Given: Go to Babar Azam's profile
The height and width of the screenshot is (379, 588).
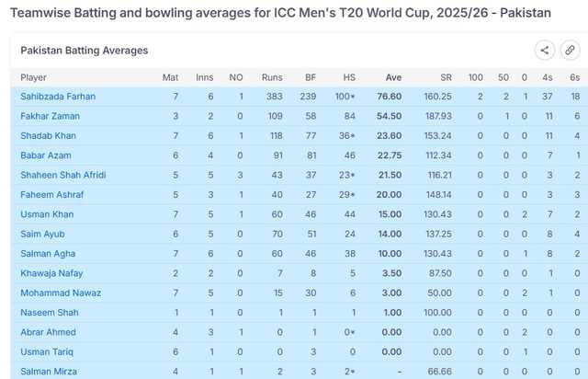Looking at the screenshot, I should tap(46, 155).
